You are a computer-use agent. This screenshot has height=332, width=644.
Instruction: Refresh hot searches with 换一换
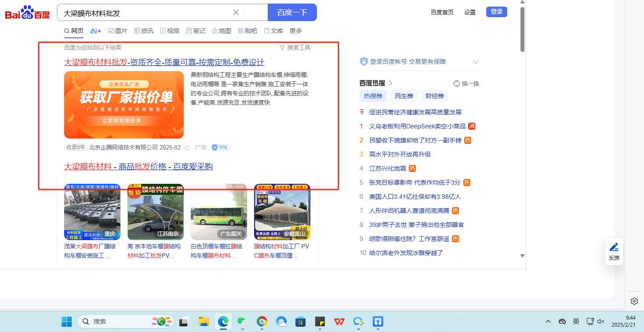point(466,84)
